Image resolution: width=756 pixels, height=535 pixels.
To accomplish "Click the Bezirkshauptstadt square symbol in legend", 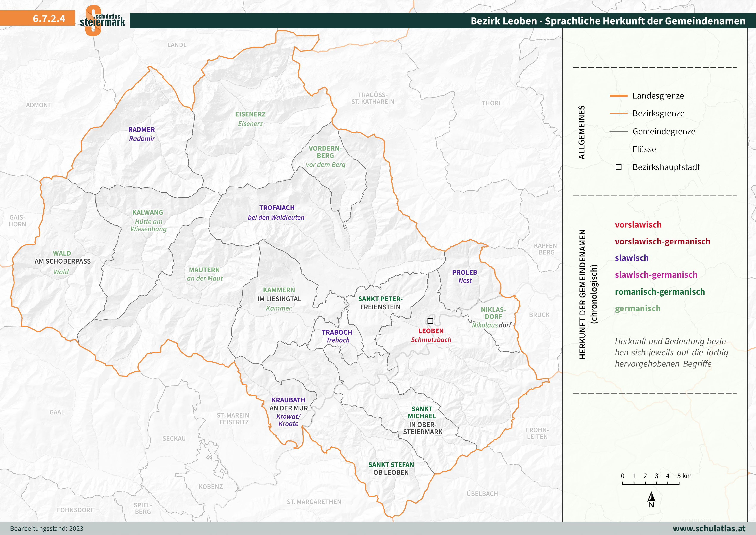I will pos(618,167).
